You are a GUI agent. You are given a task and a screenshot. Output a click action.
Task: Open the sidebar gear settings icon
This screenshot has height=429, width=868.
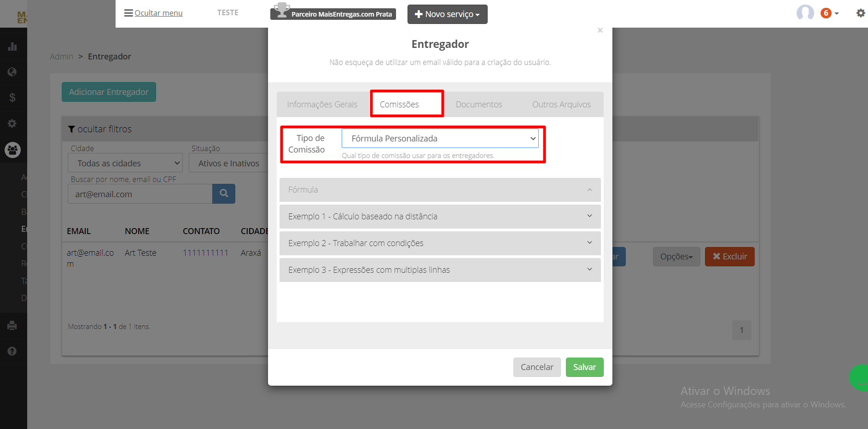(12, 123)
